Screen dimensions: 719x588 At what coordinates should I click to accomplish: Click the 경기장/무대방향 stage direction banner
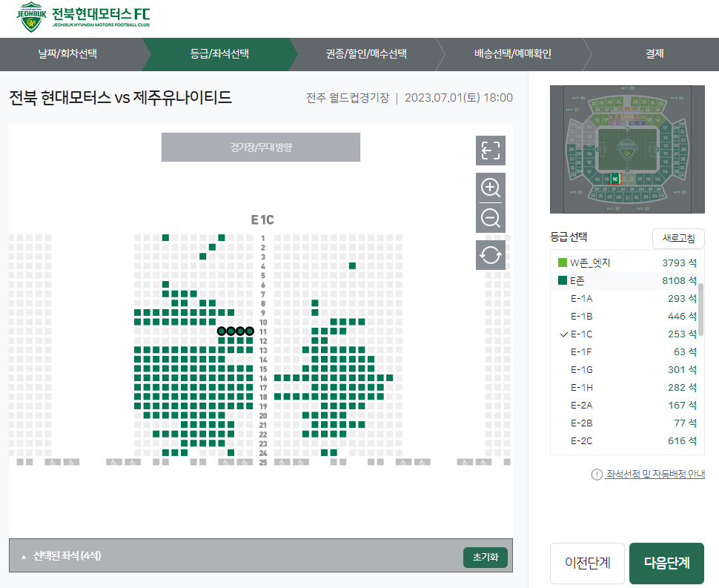click(x=261, y=148)
